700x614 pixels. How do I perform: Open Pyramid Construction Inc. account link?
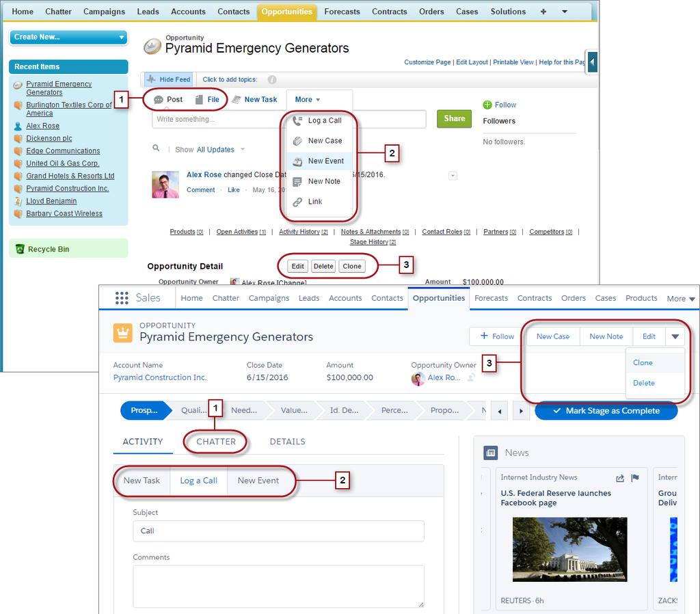coord(160,377)
